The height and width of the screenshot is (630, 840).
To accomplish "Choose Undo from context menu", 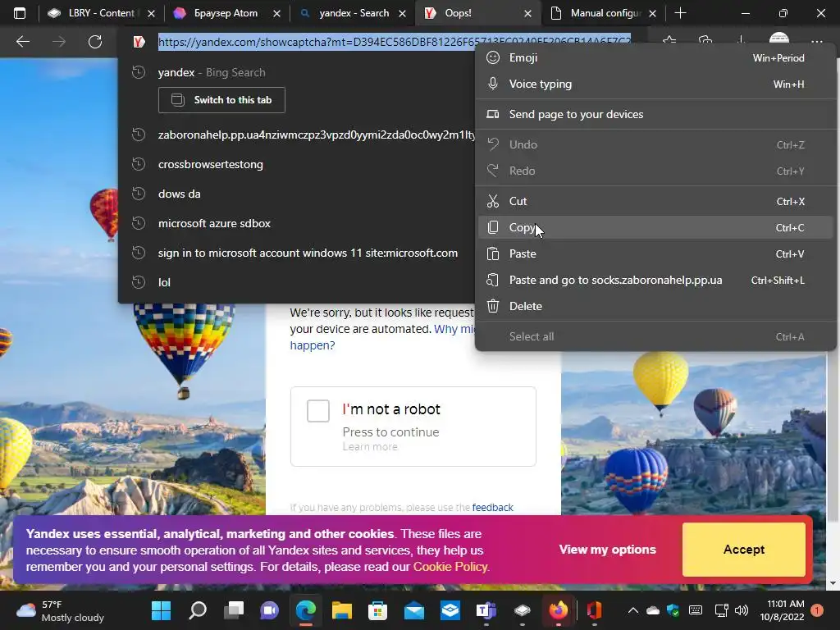I will tap(655, 144).
